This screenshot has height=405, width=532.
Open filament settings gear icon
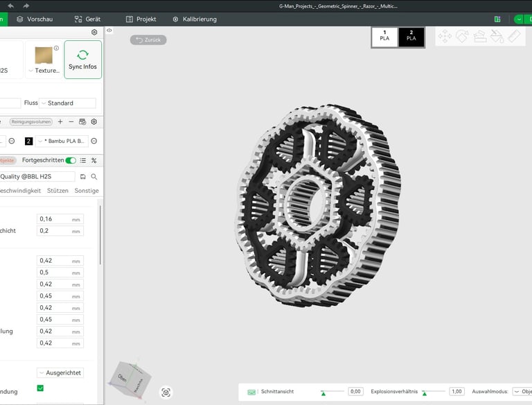(94, 121)
